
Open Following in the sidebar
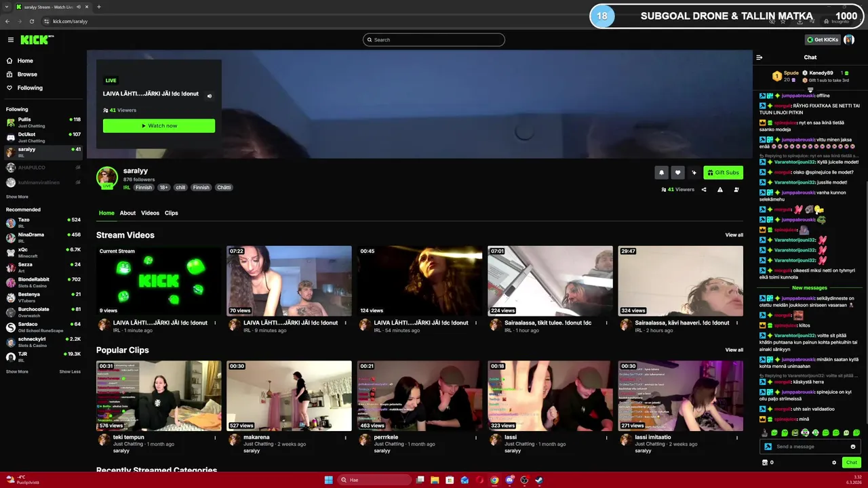coord(30,87)
